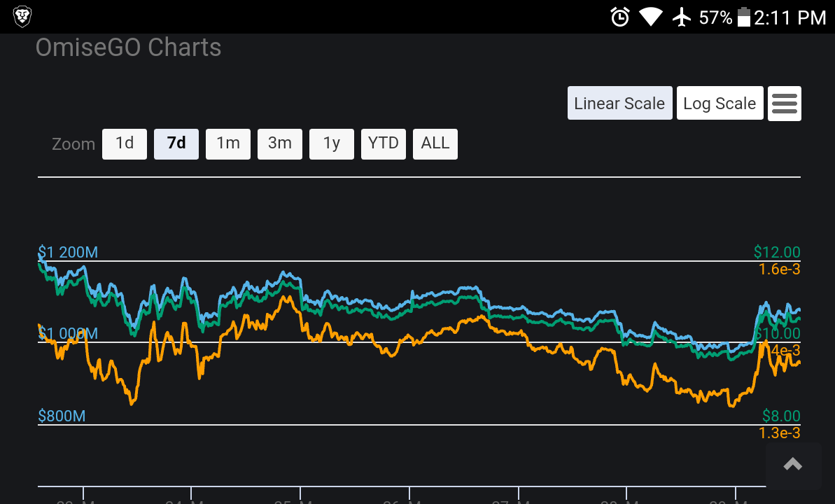835x504 pixels.
Task: Tap the $12.00 price axis label
Action: pos(777,252)
